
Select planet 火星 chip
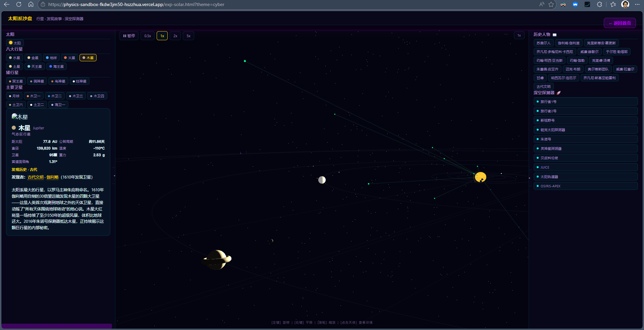point(70,58)
